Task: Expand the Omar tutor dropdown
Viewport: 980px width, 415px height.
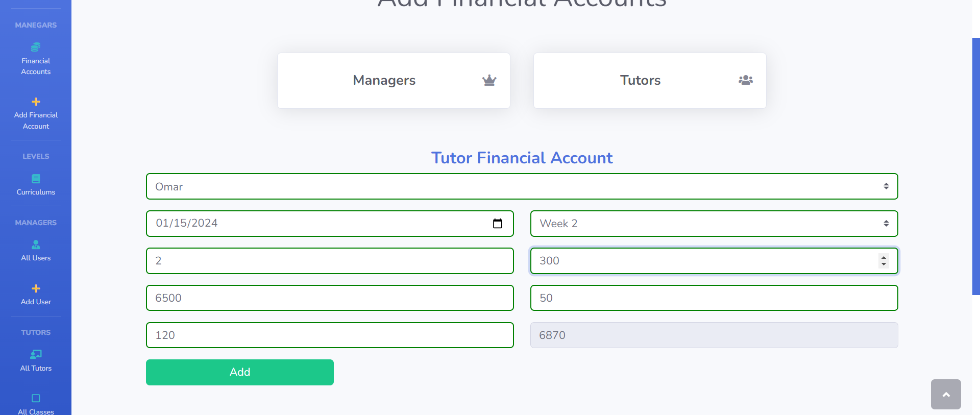Action: [522, 186]
